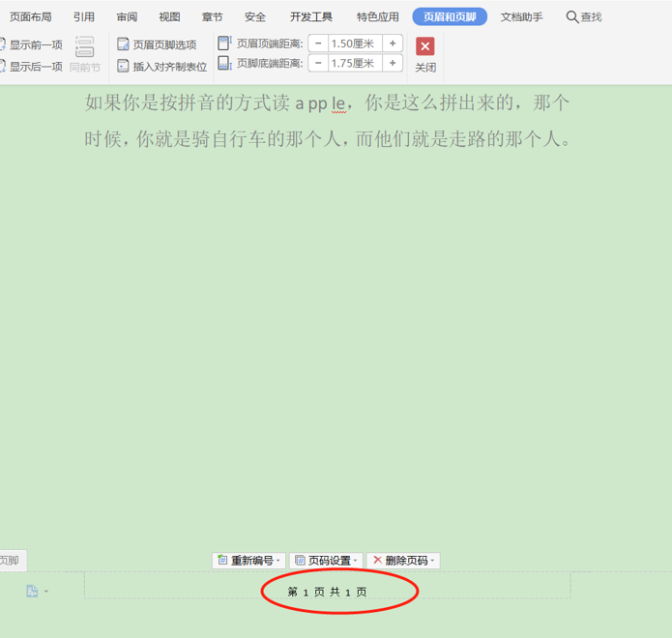672x638 pixels.
Task: Click 插入对齐制表位 button
Action: click(162, 67)
